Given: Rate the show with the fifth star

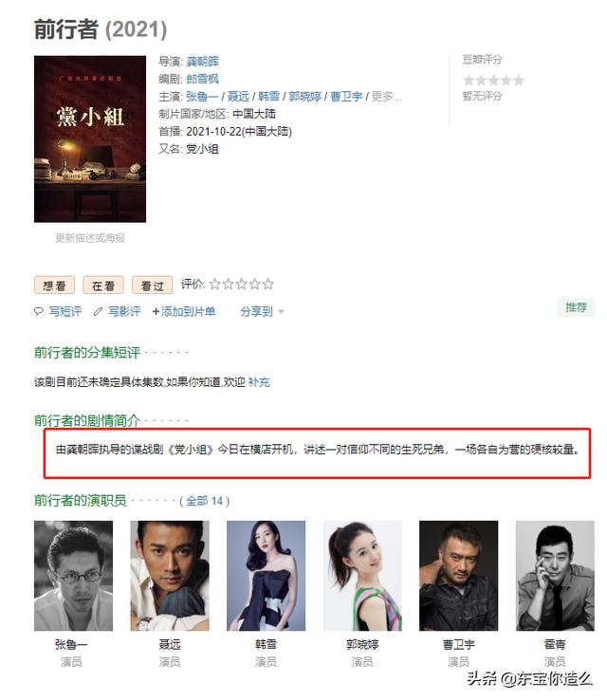Looking at the screenshot, I should [267, 284].
